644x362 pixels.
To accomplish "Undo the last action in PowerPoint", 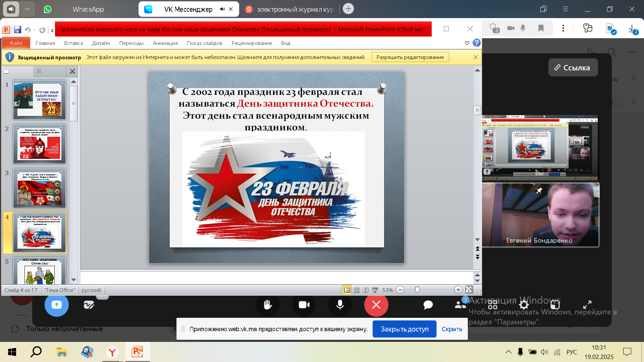I will (x=28, y=30).
